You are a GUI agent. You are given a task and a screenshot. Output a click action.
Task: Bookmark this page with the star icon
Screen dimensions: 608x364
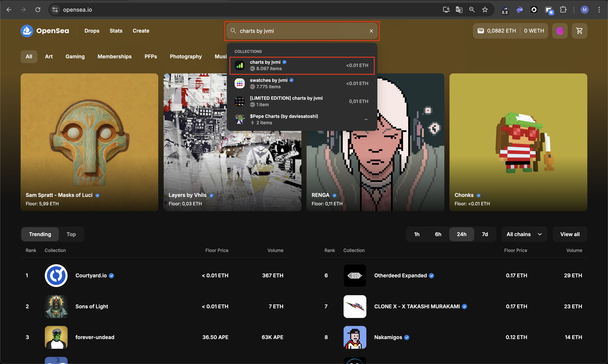coord(485,10)
